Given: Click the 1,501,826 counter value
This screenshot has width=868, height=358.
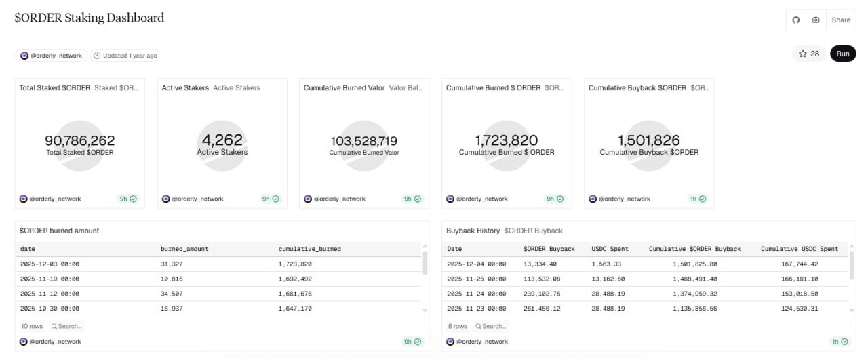Looking at the screenshot, I should tap(649, 140).
